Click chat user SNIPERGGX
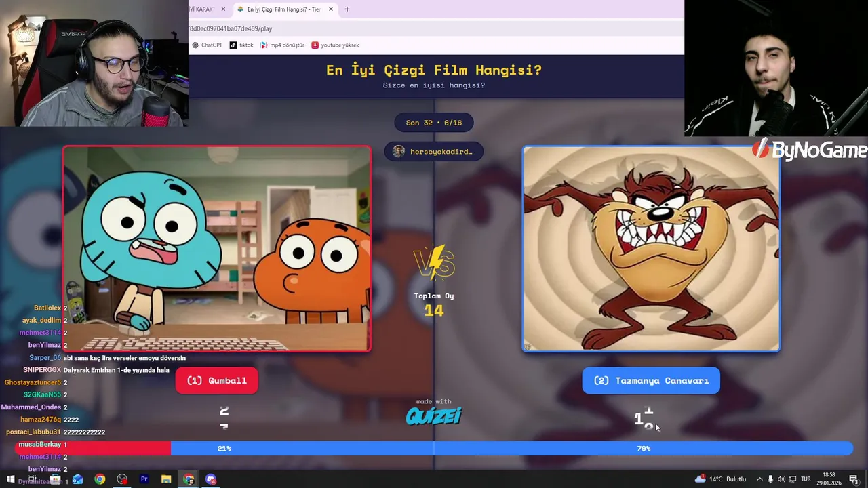The height and width of the screenshot is (488, 868). pos(42,370)
